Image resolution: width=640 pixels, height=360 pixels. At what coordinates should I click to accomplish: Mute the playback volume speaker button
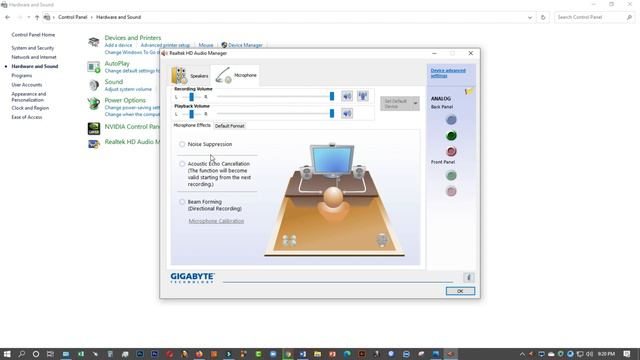click(347, 113)
